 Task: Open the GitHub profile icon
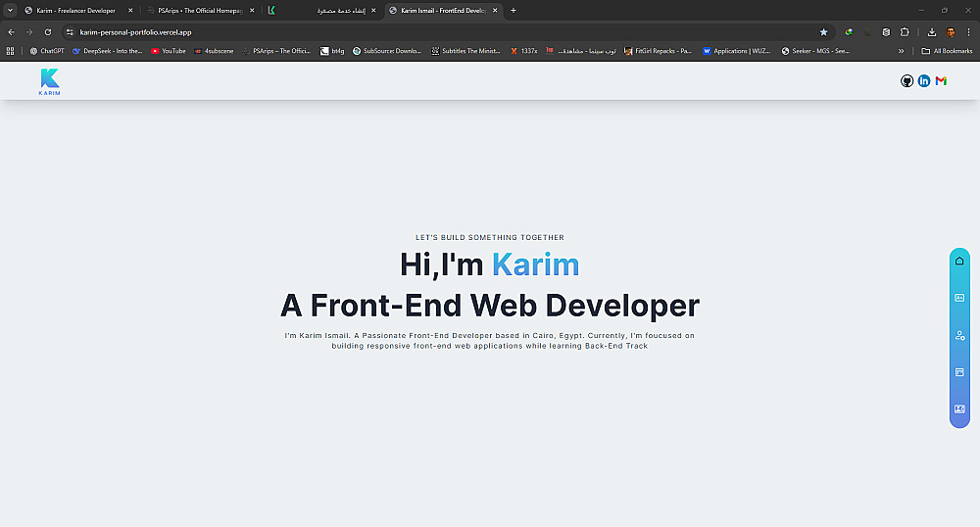(x=906, y=81)
